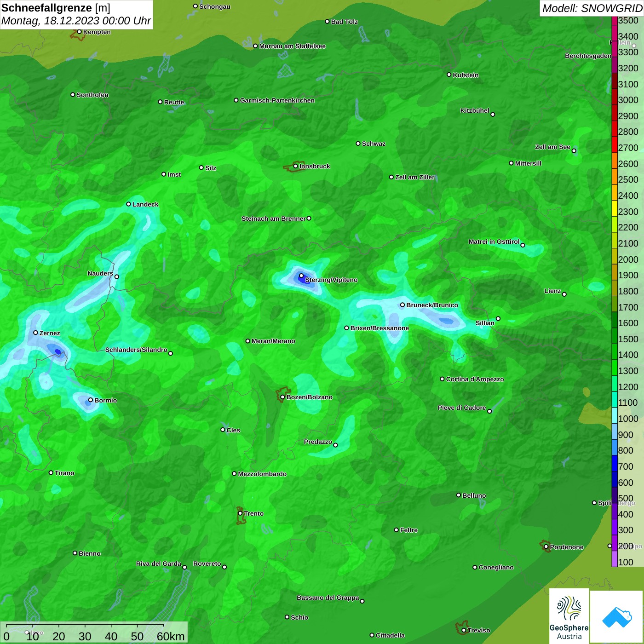Click the Bad Tölz marker dot

[327, 22]
